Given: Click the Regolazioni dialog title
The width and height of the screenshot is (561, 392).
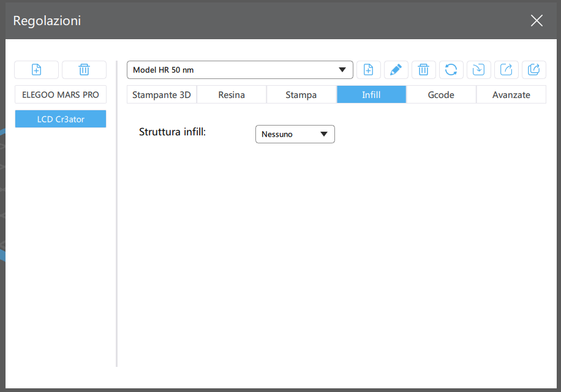Looking at the screenshot, I should pyautogui.click(x=47, y=21).
